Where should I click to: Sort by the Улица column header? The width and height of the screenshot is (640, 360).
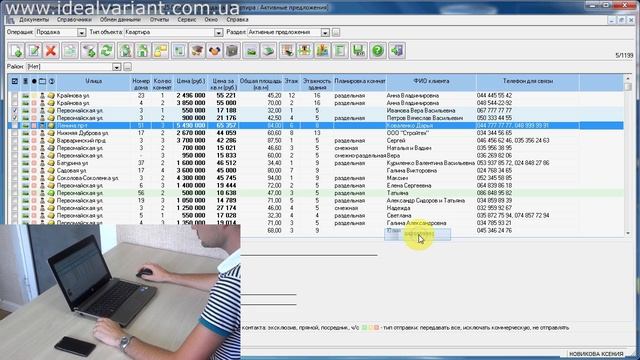93,83
